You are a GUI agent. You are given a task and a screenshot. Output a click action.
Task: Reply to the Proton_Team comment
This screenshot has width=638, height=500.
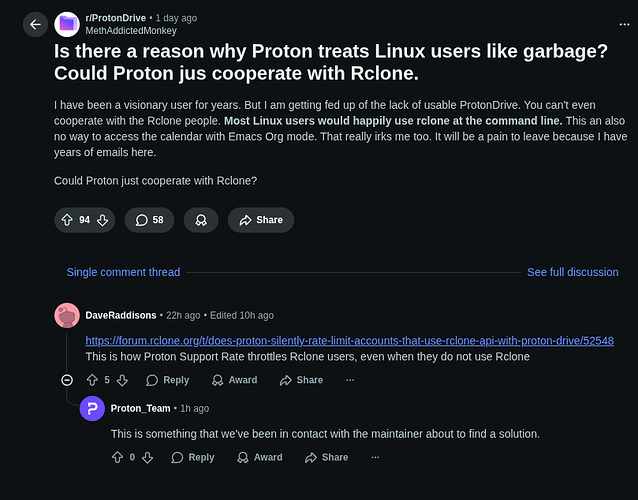192,457
